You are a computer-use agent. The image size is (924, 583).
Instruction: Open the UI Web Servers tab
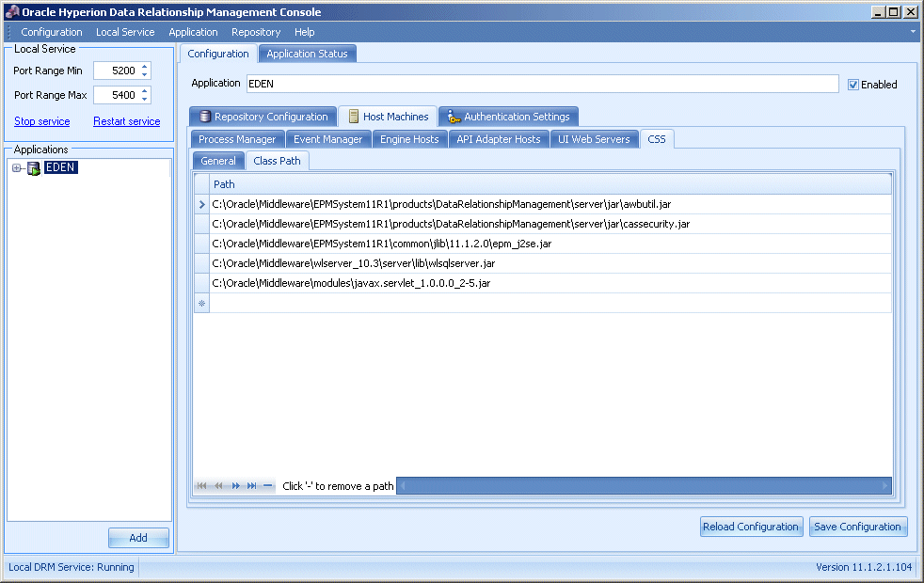click(x=594, y=139)
